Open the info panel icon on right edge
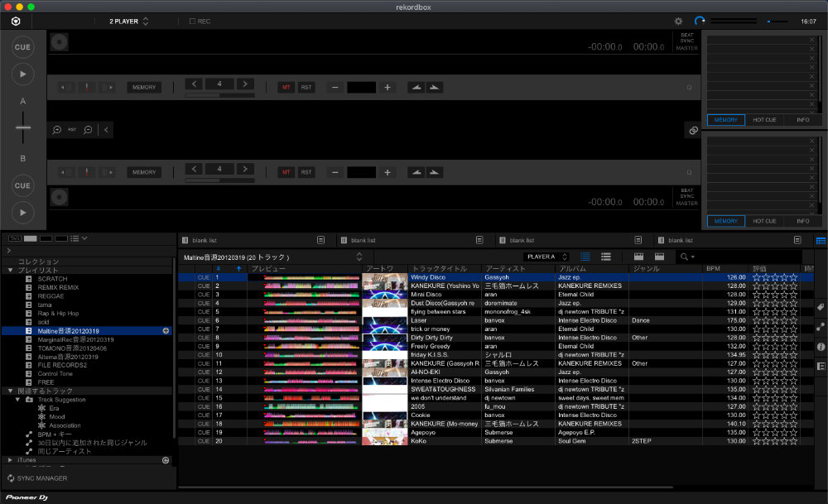Screen dimensions: 828x504 click(821, 347)
